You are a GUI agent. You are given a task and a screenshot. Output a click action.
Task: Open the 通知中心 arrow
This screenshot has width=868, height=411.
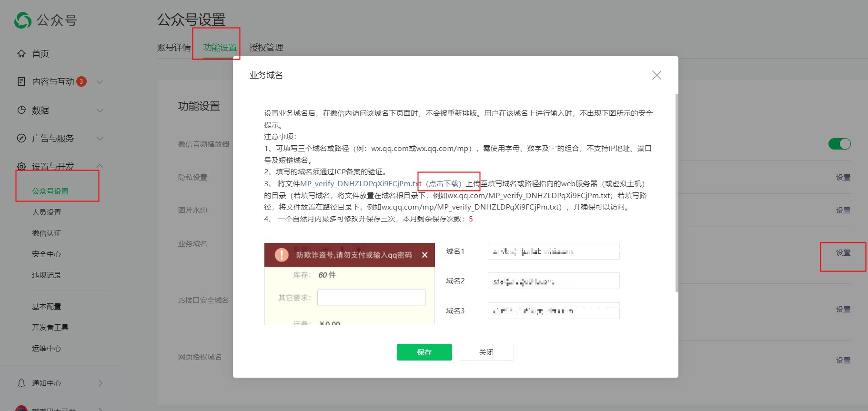101,383
